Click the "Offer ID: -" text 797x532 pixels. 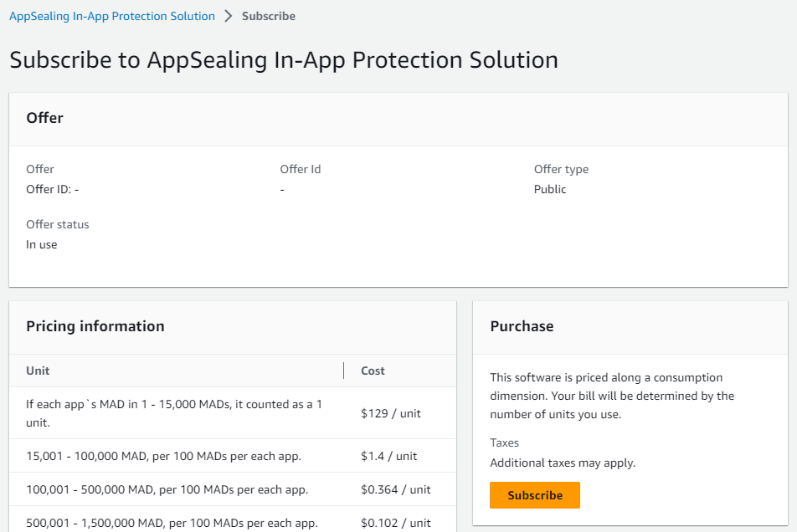tap(53, 189)
